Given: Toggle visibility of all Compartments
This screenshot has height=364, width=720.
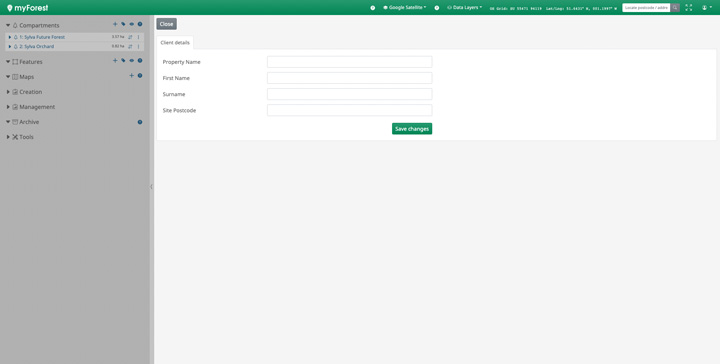Looking at the screenshot, I should pyautogui.click(x=131, y=24).
